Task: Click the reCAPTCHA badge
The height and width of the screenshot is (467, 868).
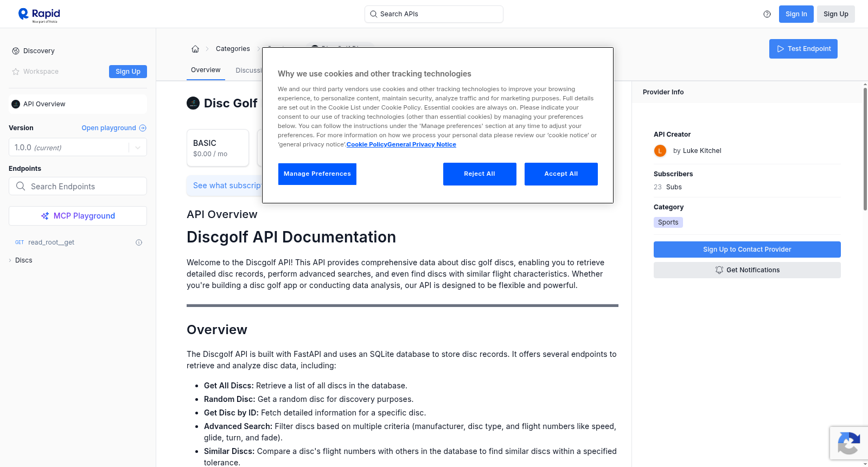Action: tap(848, 443)
